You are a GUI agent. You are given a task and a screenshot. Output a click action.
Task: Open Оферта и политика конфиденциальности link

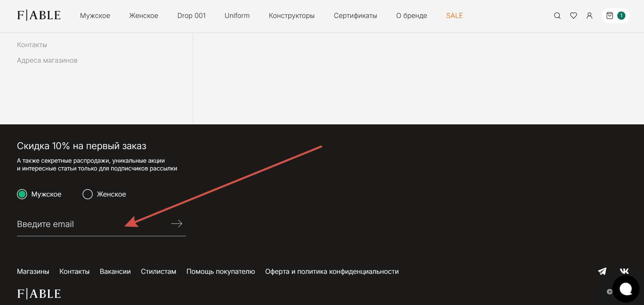pos(332,271)
